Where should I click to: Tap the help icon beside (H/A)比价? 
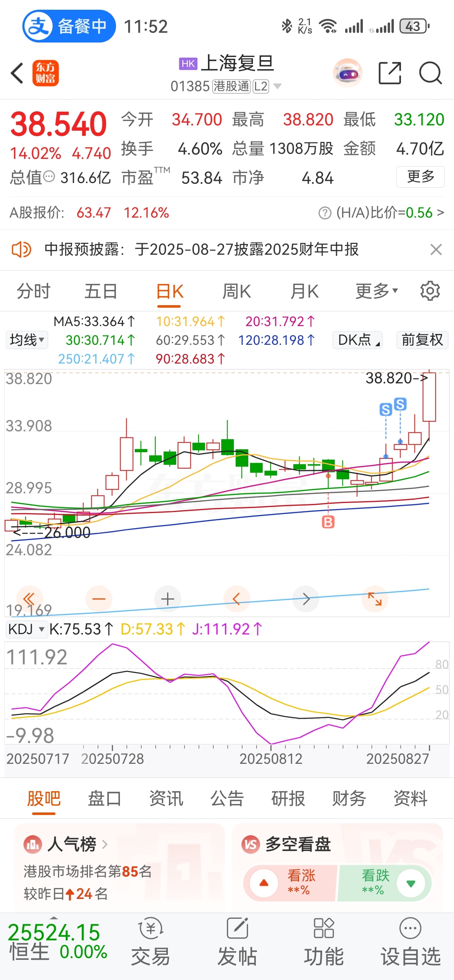click(325, 213)
